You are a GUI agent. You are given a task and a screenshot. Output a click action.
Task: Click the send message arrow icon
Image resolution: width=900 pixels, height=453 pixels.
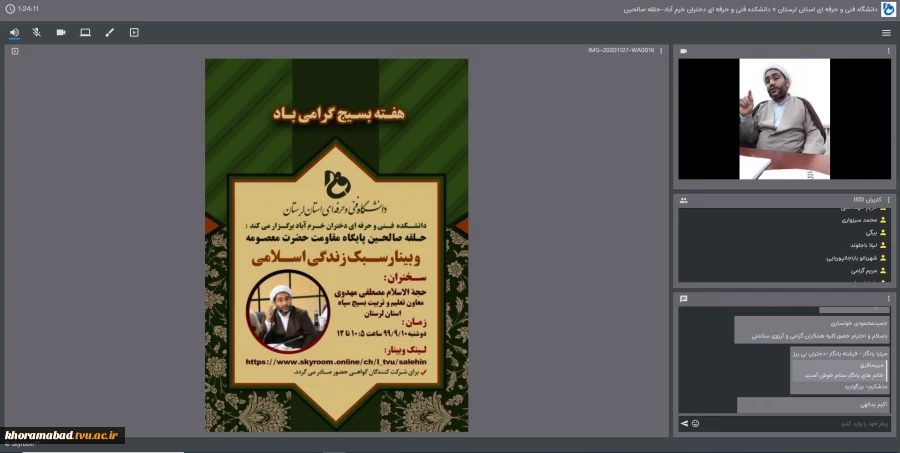tap(684, 424)
